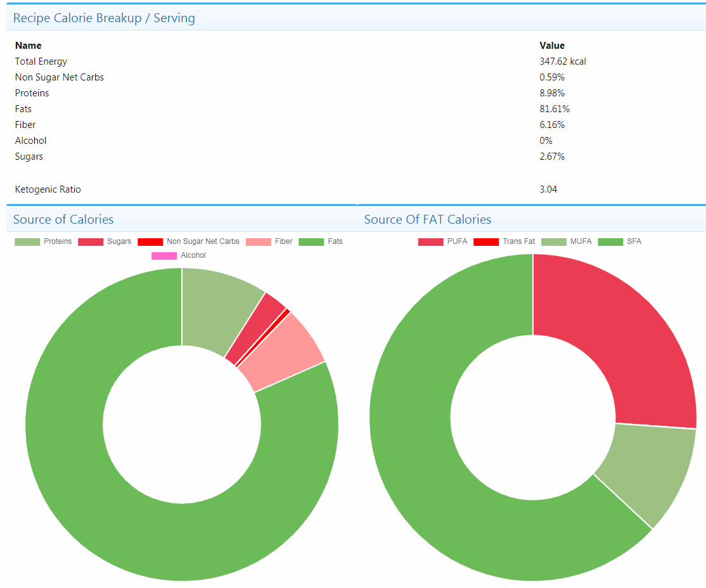Toggle the PUFA legend color swatch
The image size is (706, 588).
pyautogui.click(x=431, y=242)
